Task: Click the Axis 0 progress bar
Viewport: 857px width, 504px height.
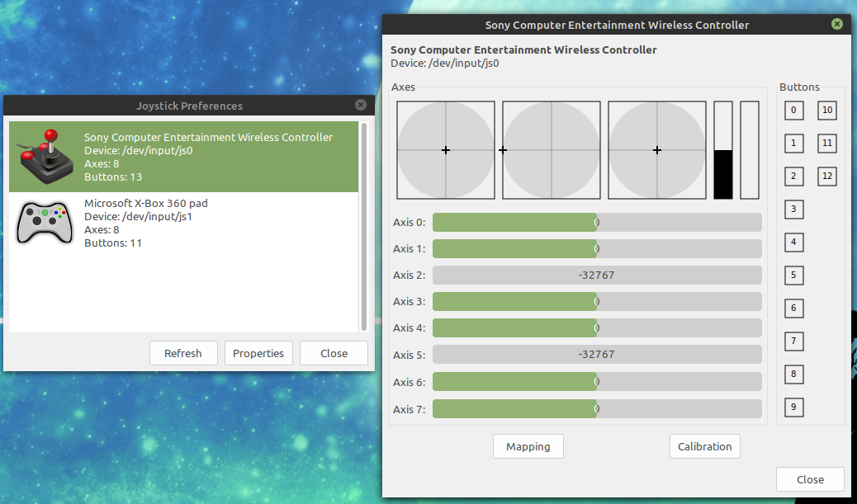Action: click(597, 222)
